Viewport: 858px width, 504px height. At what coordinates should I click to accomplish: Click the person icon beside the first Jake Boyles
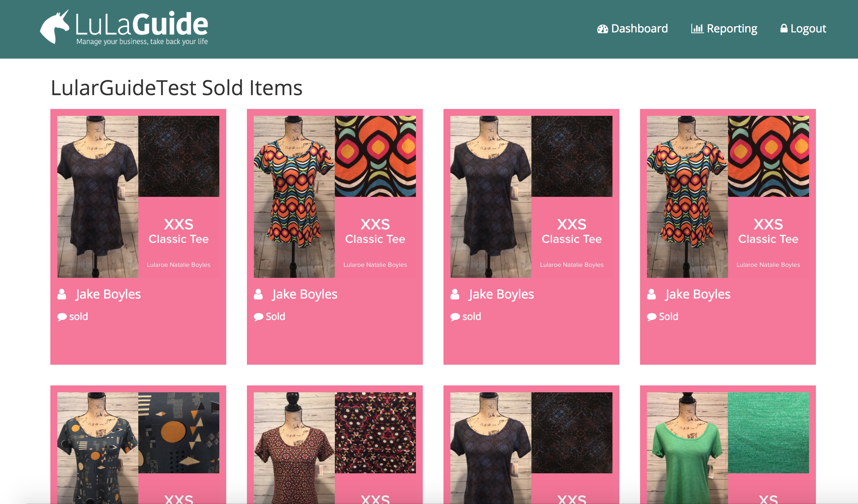point(62,294)
